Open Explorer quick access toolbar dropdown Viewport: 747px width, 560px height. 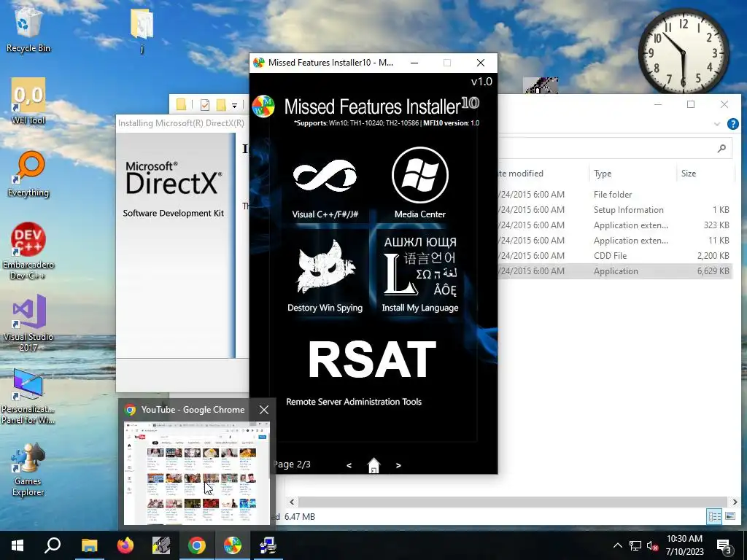234,105
